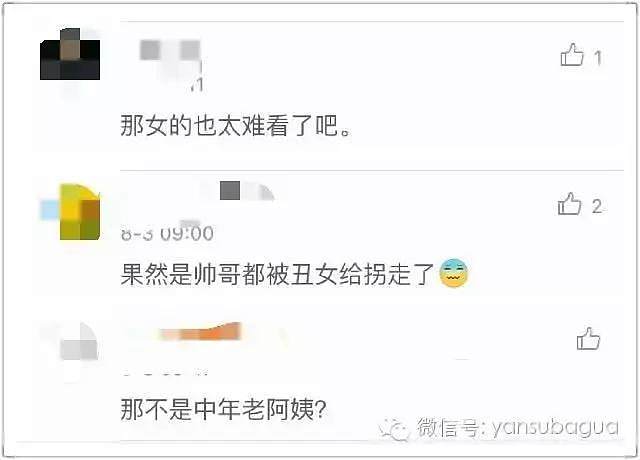Screen dimensions: 640x460
Task: Click the WeChat logo in the watermark
Action: tap(393, 429)
